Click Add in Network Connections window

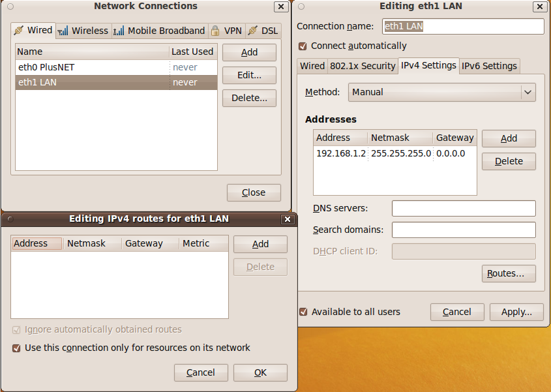pos(249,52)
